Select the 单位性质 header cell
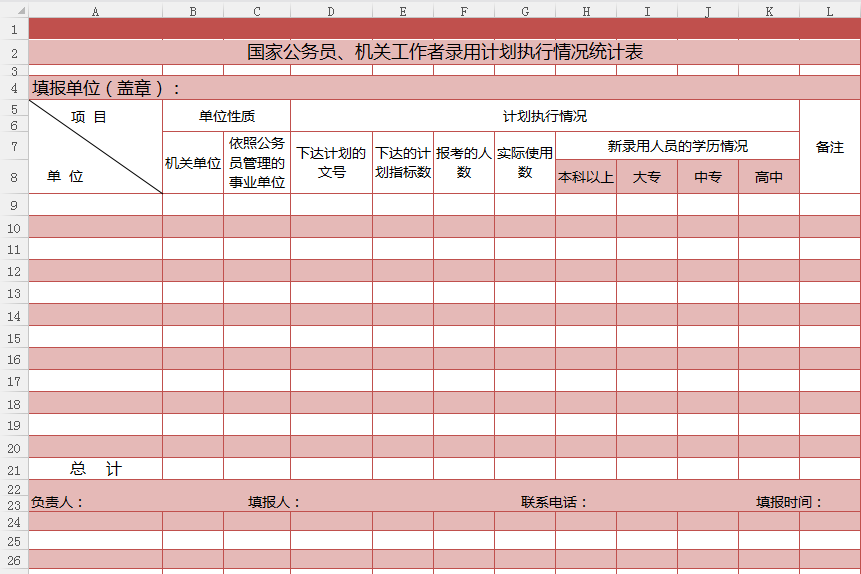The image size is (861, 574). click(x=226, y=116)
